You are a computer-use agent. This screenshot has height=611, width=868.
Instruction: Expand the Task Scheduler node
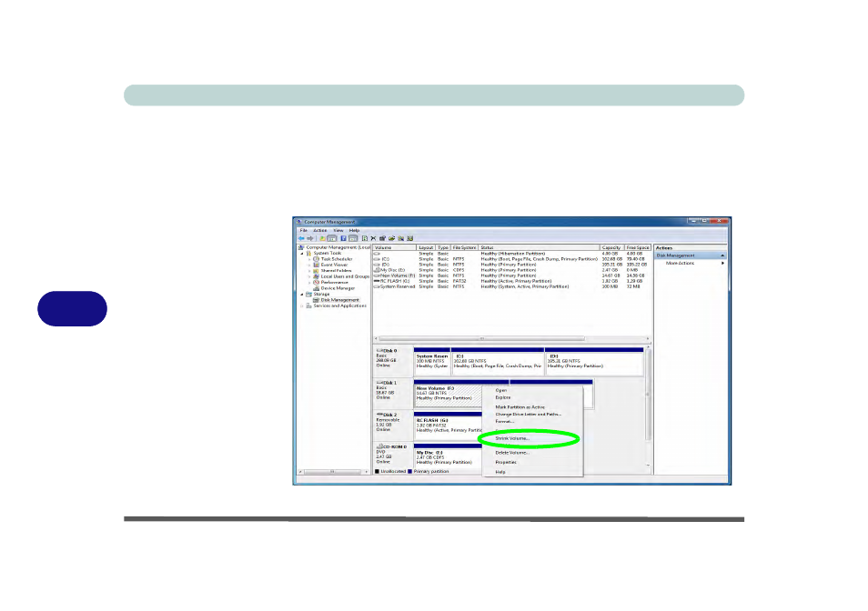(309, 259)
